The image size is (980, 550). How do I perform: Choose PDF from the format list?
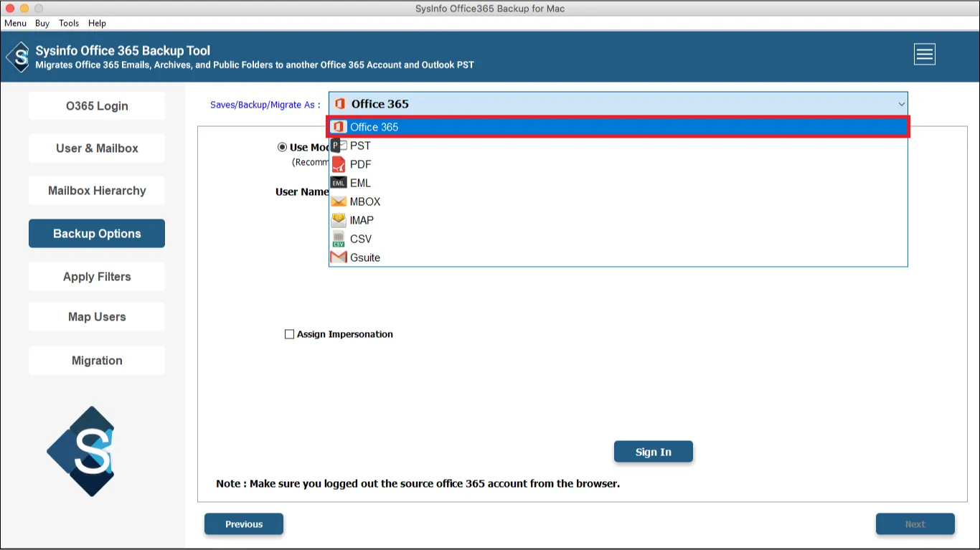tap(618, 164)
